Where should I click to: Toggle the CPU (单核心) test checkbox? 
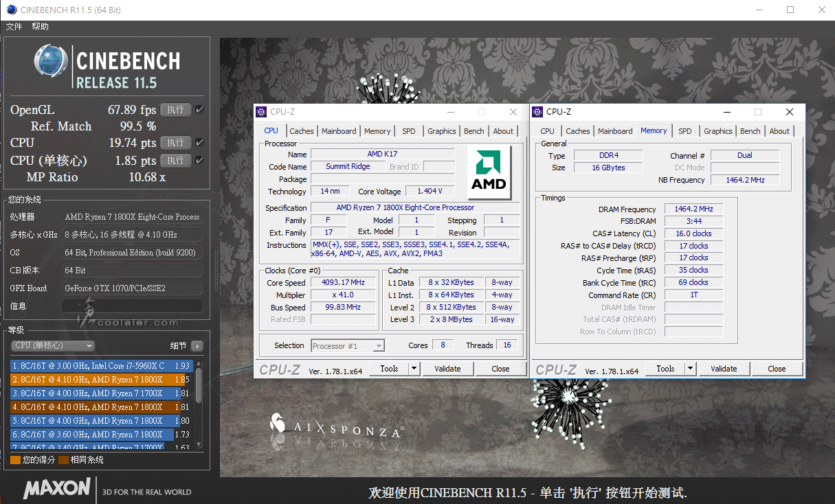point(199,161)
